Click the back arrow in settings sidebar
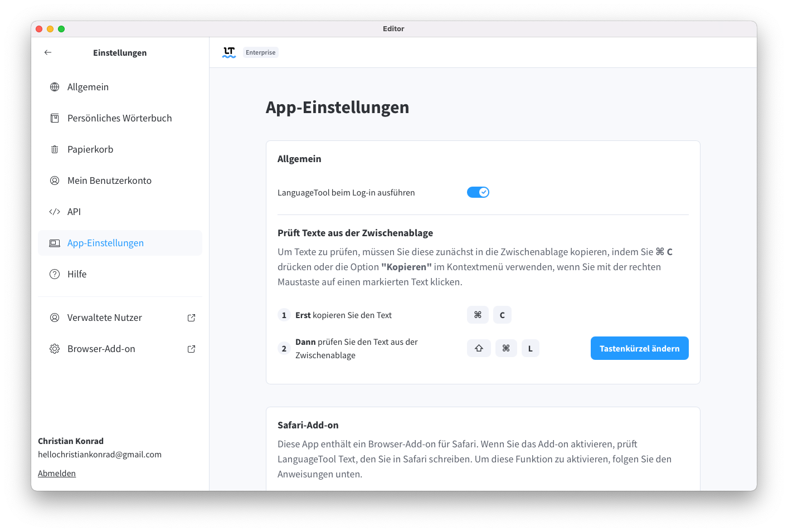This screenshot has width=788, height=532. click(48, 52)
